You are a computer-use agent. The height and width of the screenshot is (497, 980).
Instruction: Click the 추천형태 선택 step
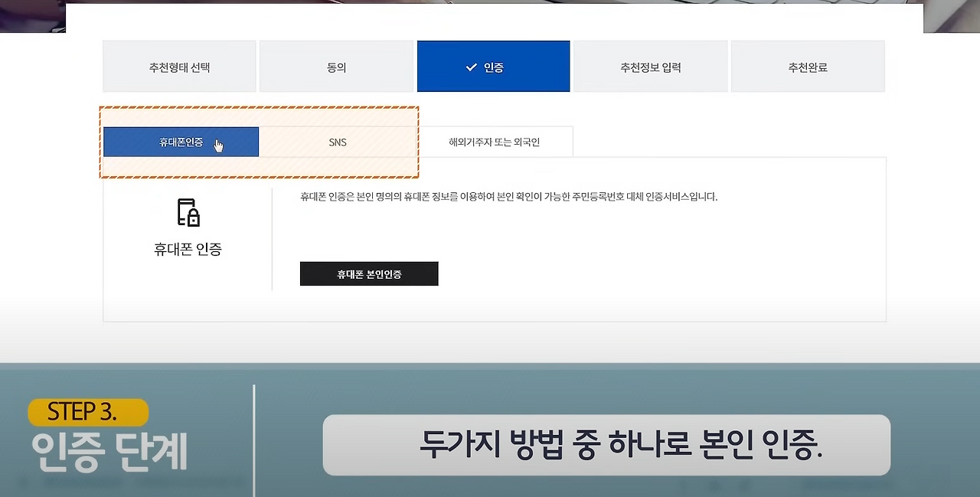[x=179, y=66]
